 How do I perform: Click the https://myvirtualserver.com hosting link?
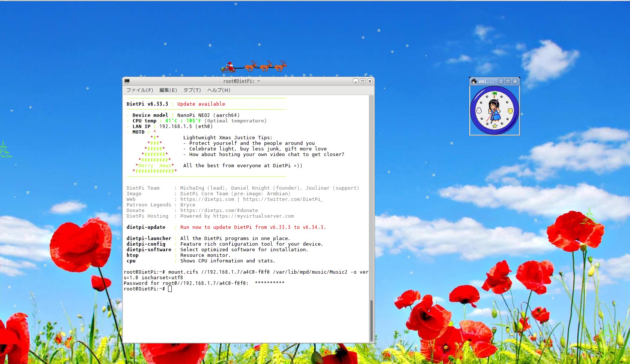(253, 216)
